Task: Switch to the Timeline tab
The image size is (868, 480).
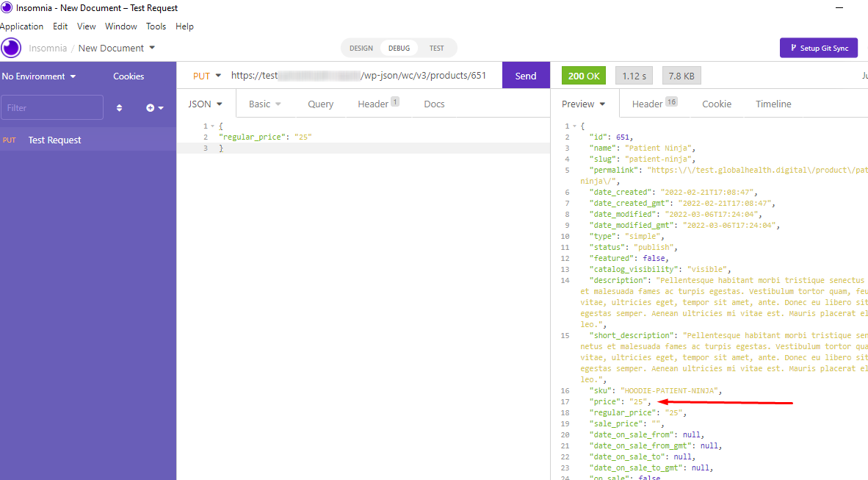Action: 773,104
